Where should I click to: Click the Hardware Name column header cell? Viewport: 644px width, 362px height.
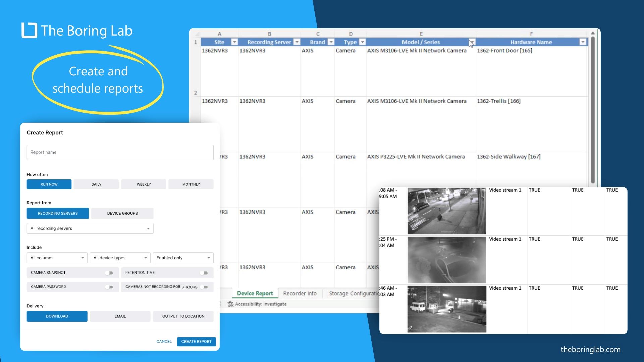tap(531, 42)
